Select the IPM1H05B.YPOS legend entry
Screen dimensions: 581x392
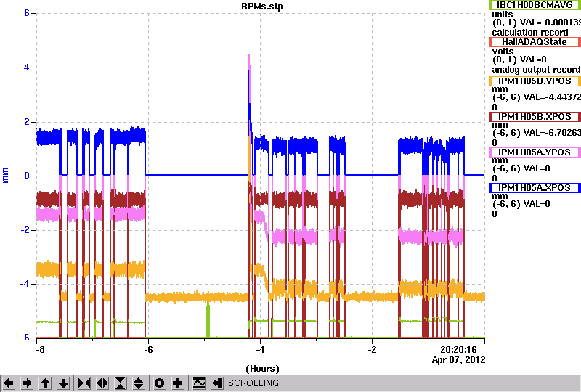[x=535, y=81]
